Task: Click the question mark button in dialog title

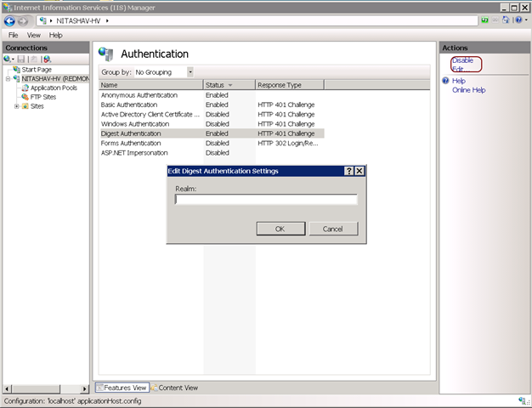Action: (x=348, y=171)
